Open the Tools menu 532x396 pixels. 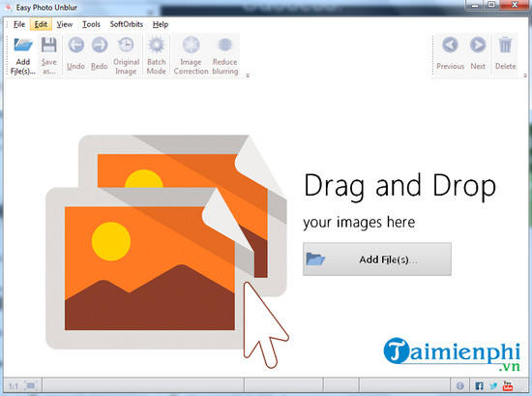click(x=91, y=24)
